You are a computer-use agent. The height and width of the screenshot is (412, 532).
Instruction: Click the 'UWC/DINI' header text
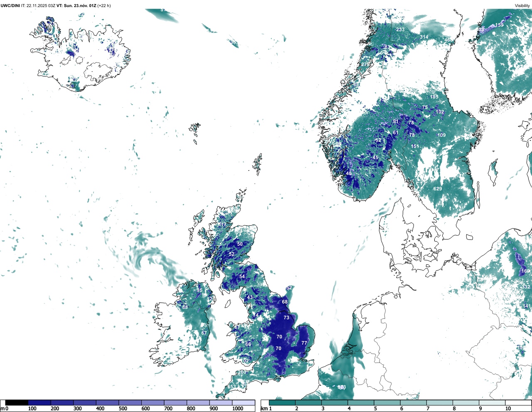pyautogui.click(x=10, y=6)
